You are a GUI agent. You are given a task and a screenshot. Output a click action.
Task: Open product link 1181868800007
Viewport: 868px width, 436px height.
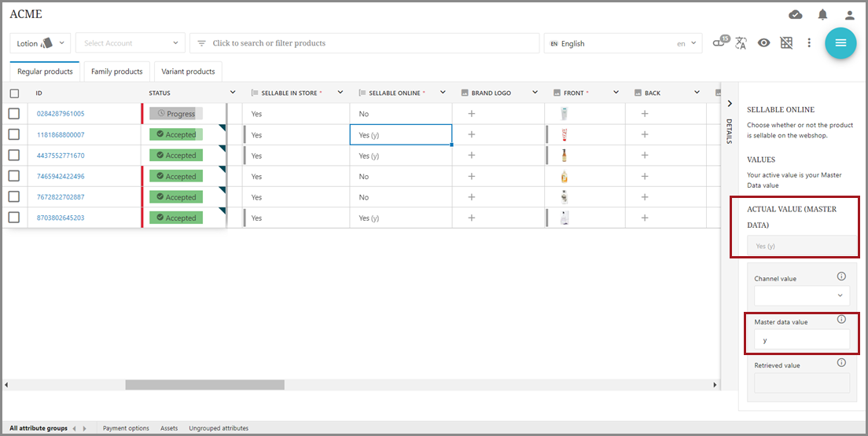61,135
